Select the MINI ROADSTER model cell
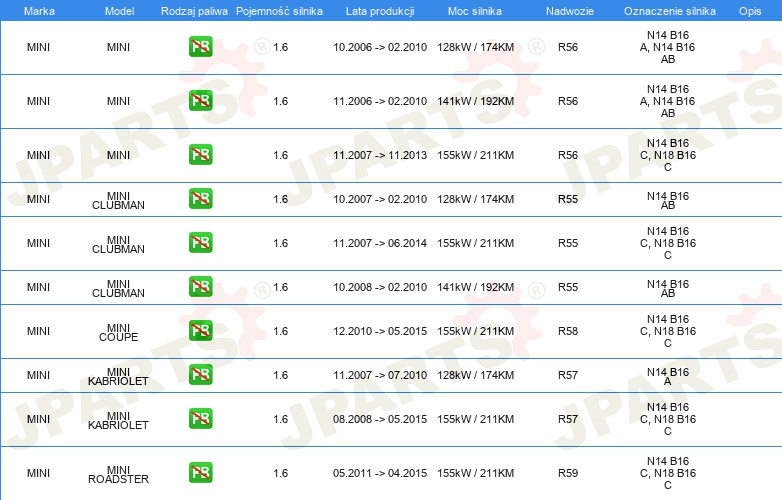782x500 pixels. click(118, 474)
